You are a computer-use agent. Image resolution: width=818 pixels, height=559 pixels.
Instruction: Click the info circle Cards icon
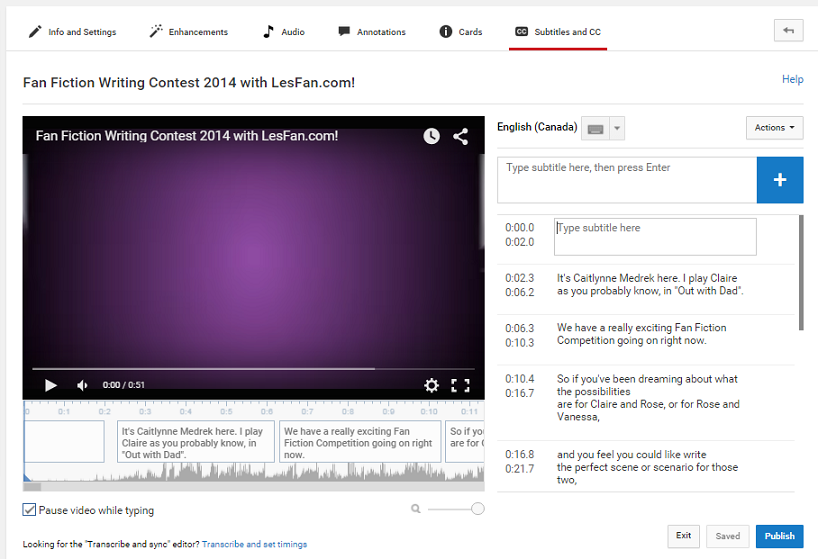[446, 32]
